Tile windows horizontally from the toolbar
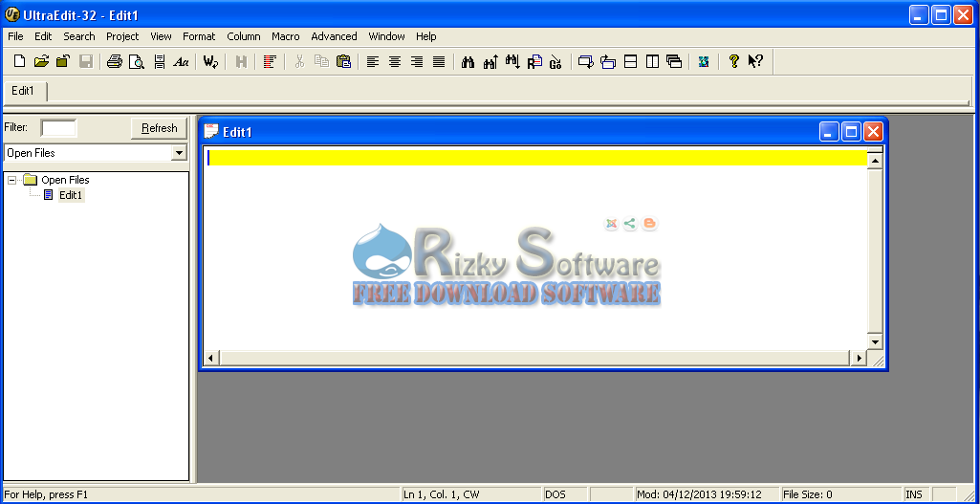This screenshot has height=504, width=980. point(631,61)
